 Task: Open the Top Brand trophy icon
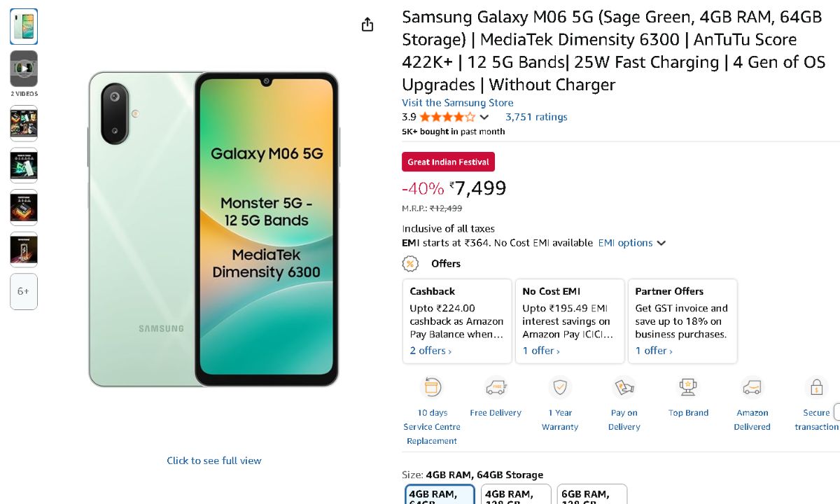tap(688, 387)
